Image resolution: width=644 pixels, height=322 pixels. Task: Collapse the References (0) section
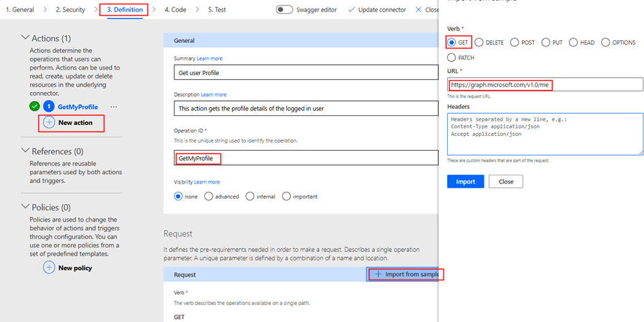click(25, 151)
